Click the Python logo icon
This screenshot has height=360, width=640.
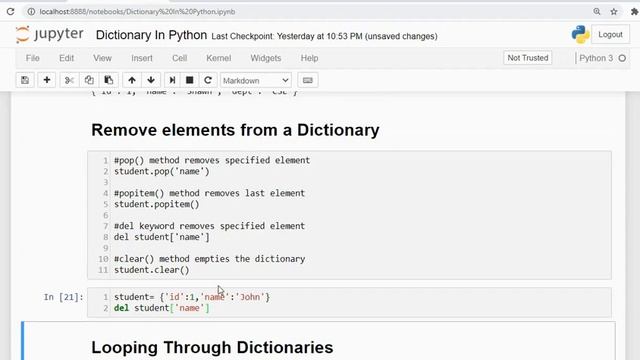(x=580, y=34)
